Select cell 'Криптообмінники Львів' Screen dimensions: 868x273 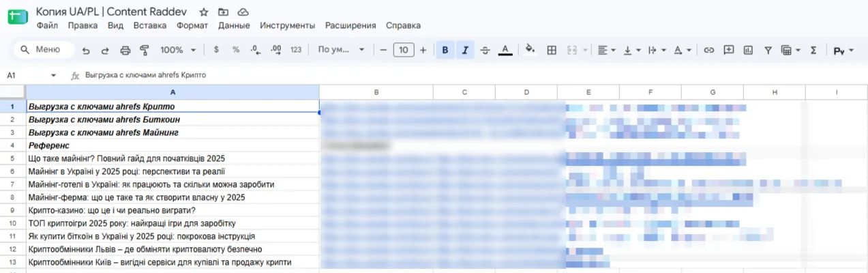tap(173, 249)
